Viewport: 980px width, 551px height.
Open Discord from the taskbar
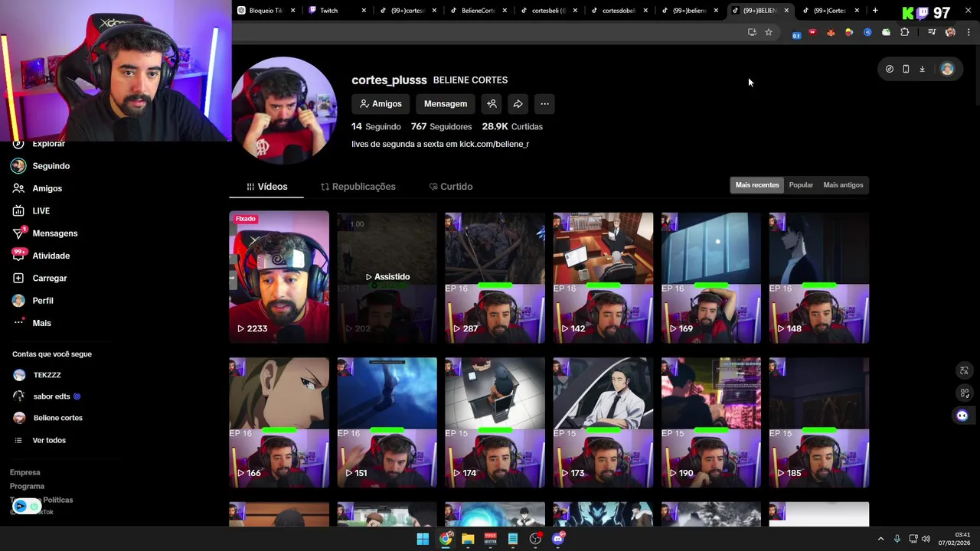pyautogui.click(x=558, y=539)
